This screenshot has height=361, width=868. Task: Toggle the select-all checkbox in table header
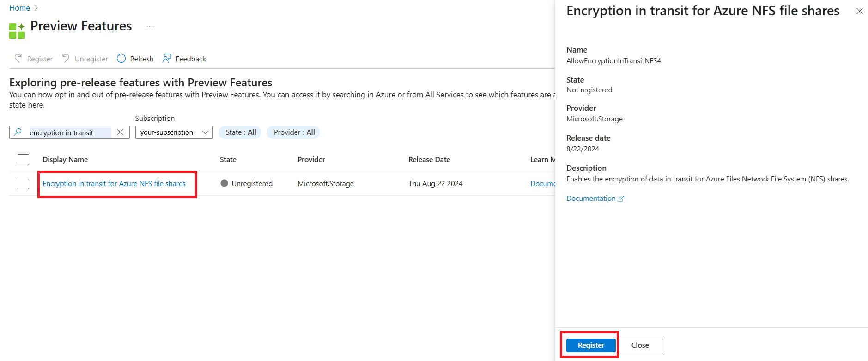[23, 160]
